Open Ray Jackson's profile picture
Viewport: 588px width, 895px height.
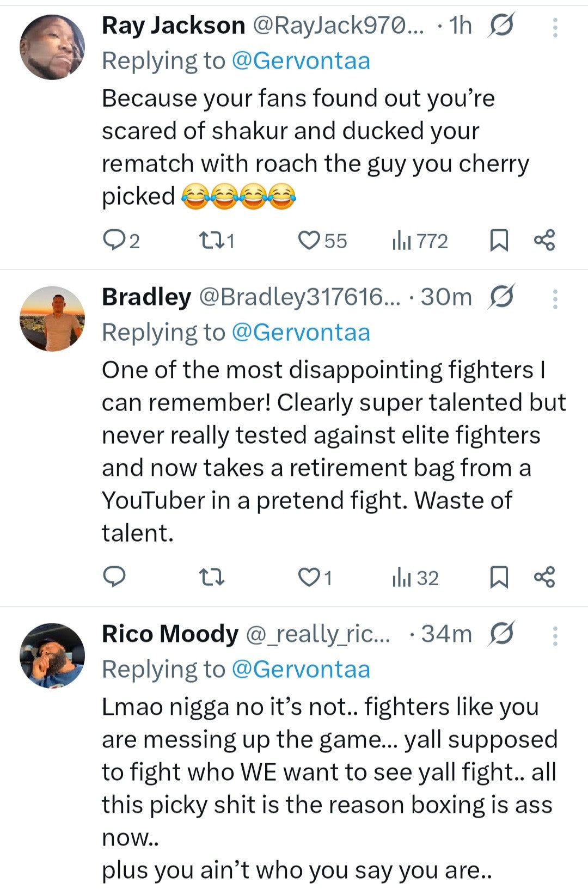52,47
